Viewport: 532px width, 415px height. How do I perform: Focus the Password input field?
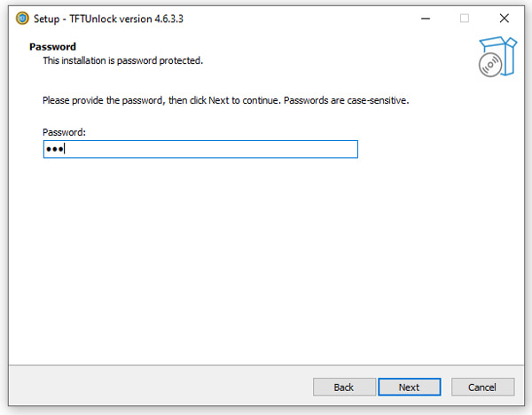199,149
